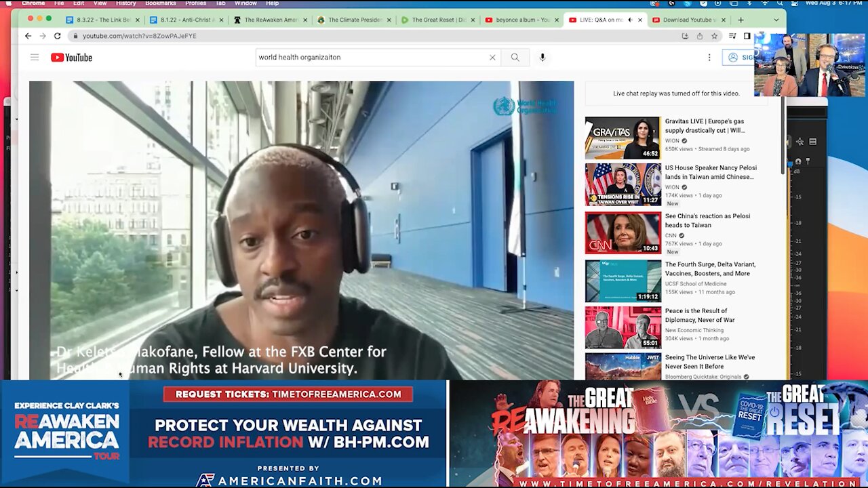
Task: Pause the World Health Organization video player
Action: point(301,230)
